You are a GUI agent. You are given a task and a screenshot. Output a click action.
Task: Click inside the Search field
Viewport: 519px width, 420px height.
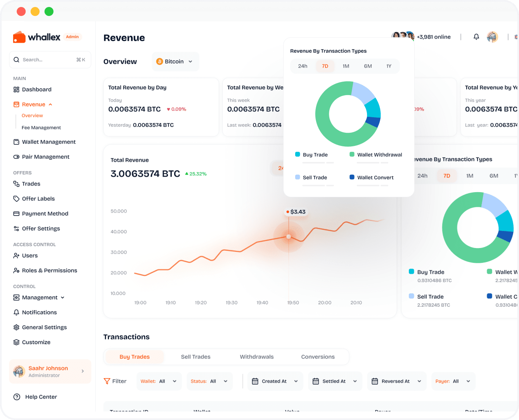[50, 59]
